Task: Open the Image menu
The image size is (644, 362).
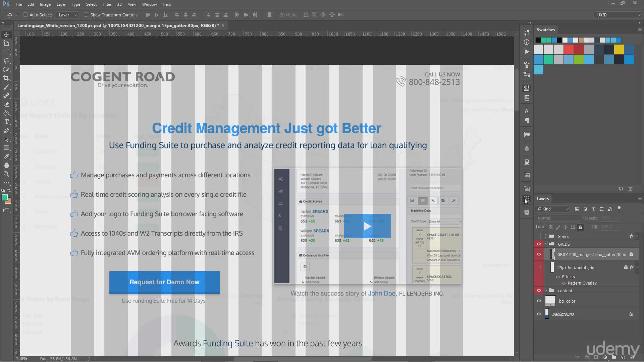Action: [x=45, y=4]
